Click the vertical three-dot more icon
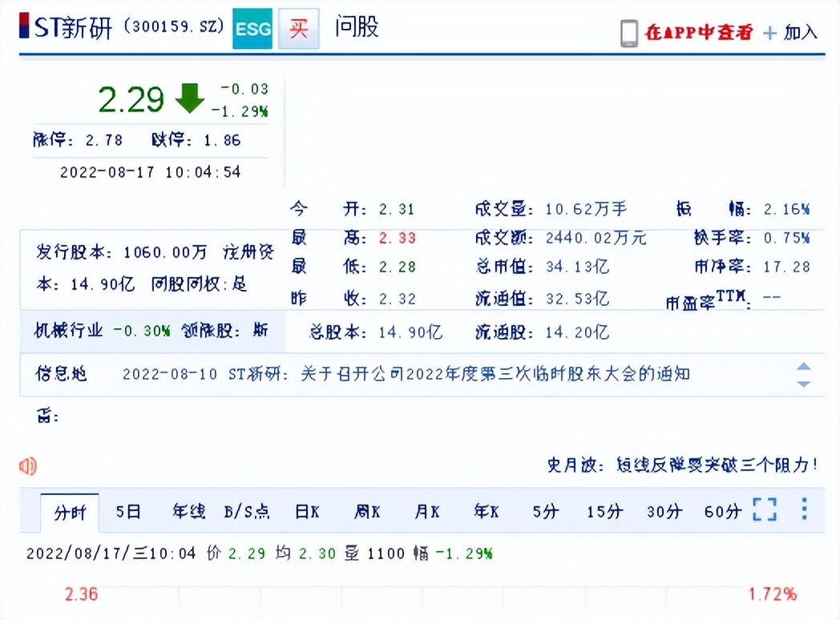Image resolution: width=840 pixels, height=620 pixels. 803,509
